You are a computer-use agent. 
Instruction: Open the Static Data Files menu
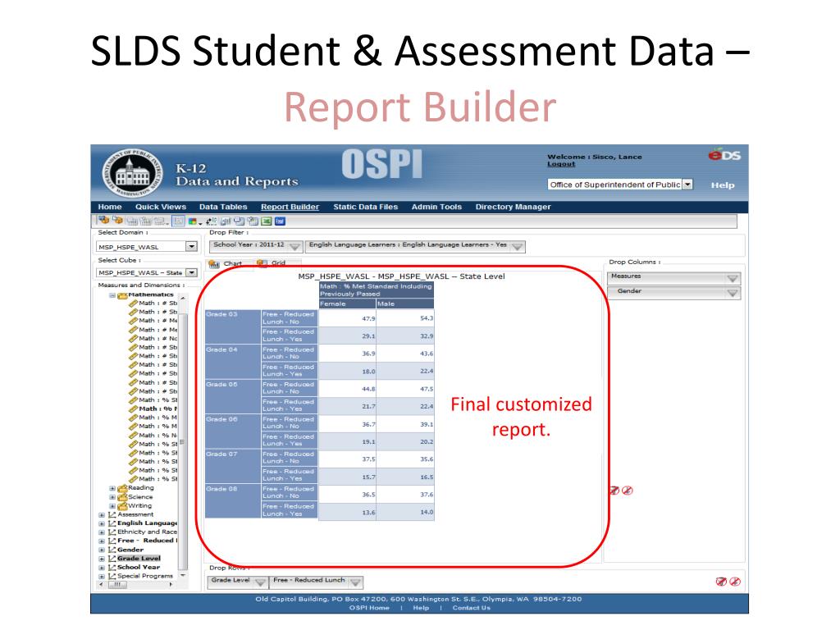366,207
